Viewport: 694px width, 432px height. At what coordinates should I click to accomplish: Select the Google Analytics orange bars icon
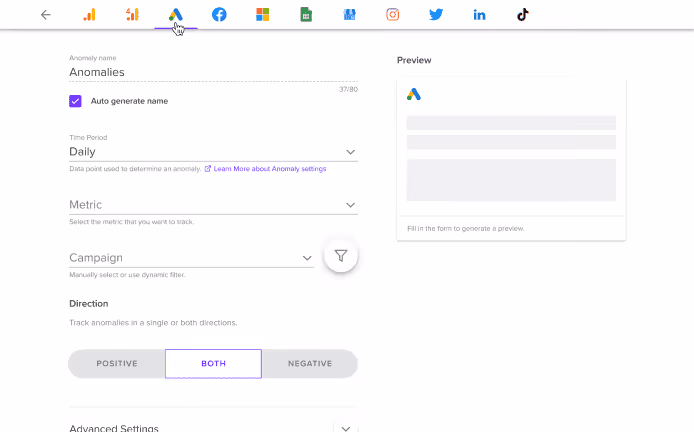89,15
